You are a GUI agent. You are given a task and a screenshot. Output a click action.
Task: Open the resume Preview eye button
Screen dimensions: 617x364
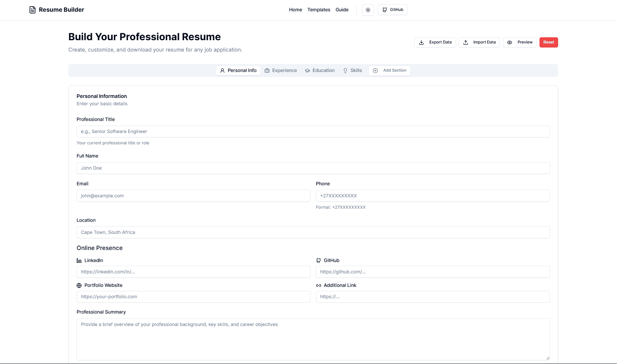click(520, 42)
